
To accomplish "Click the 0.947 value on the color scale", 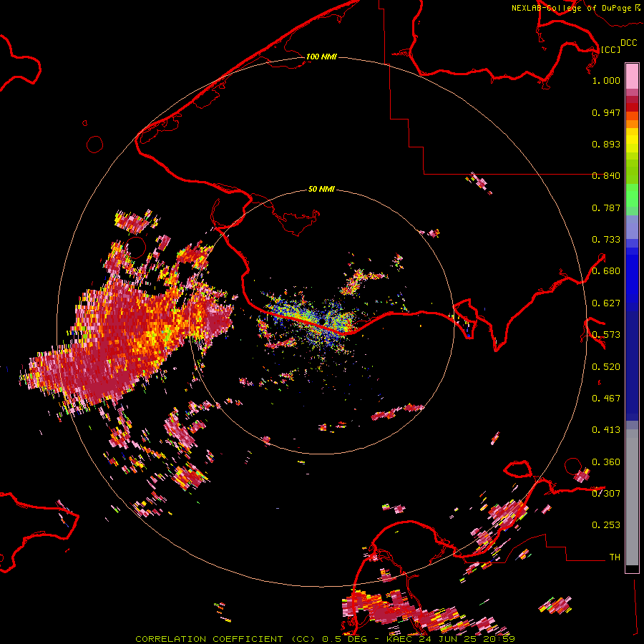I will pyautogui.click(x=606, y=112).
